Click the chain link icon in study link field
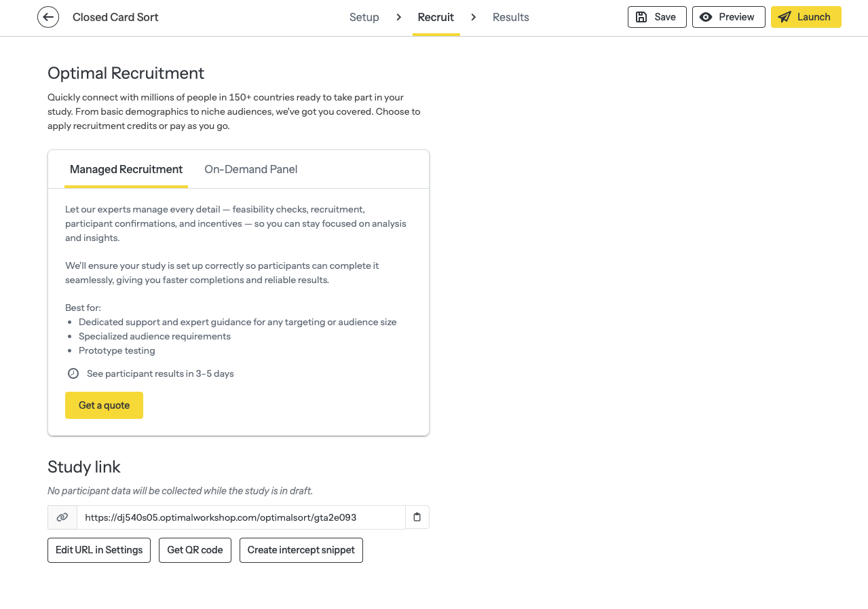Viewport: 868px width, 609px height. 62,517
